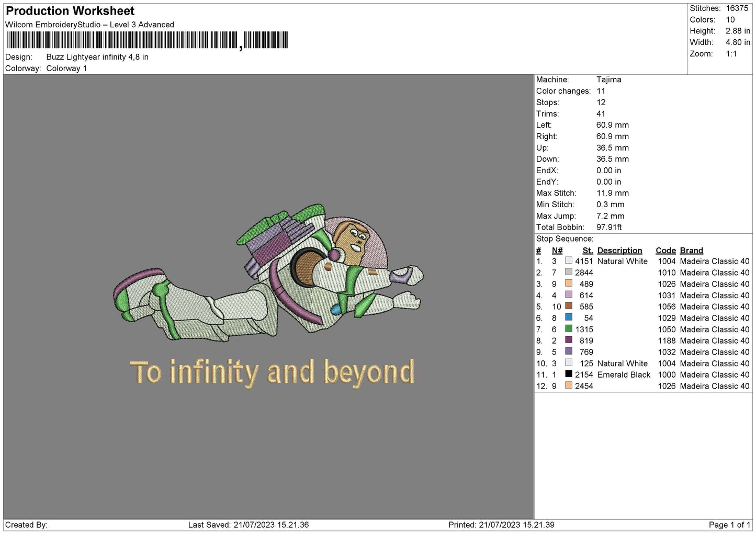Image resolution: width=756 pixels, height=534 pixels.
Task: Click the Stops value '12'
Action: tap(601, 103)
